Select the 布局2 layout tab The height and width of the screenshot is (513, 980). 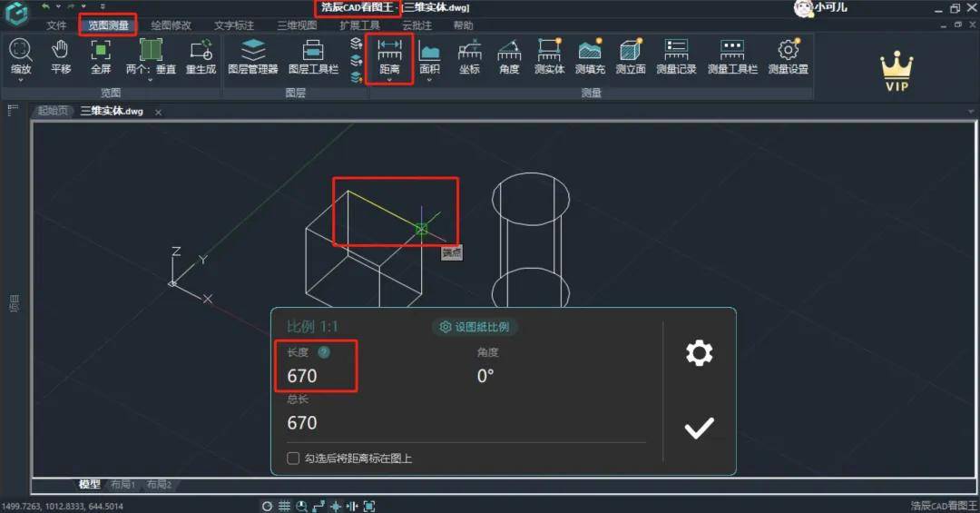pyautogui.click(x=159, y=484)
